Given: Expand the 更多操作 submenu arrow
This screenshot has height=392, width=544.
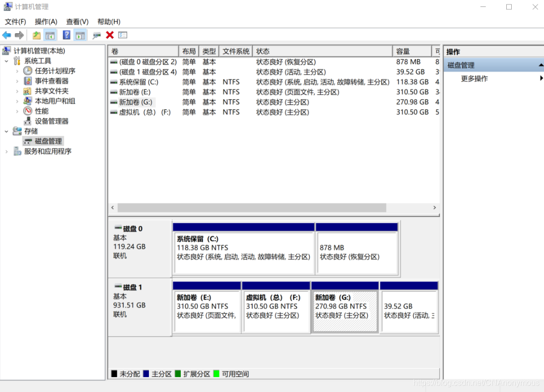Looking at the screenshot, I should [x=541, y=78].
